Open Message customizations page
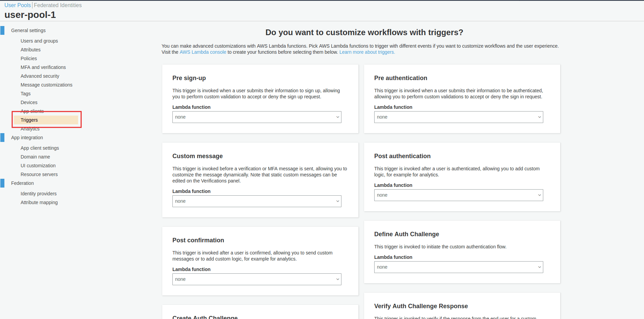This screenshot has width=644, height=319. 46,85
